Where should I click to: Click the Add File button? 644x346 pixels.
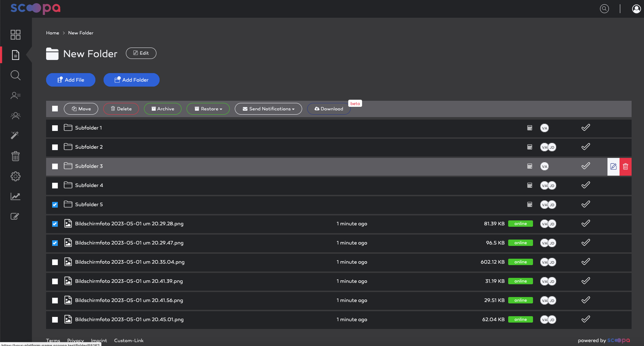(71, 80)
